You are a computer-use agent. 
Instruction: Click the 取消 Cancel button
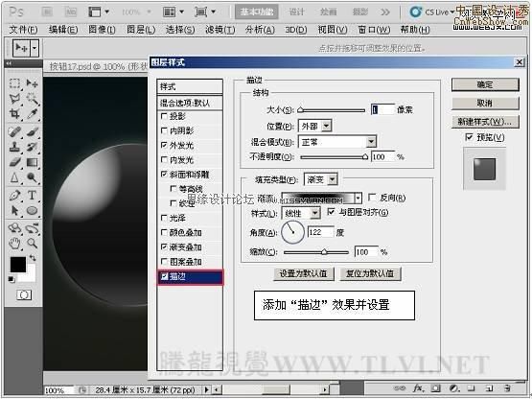[x=485, y=103]
